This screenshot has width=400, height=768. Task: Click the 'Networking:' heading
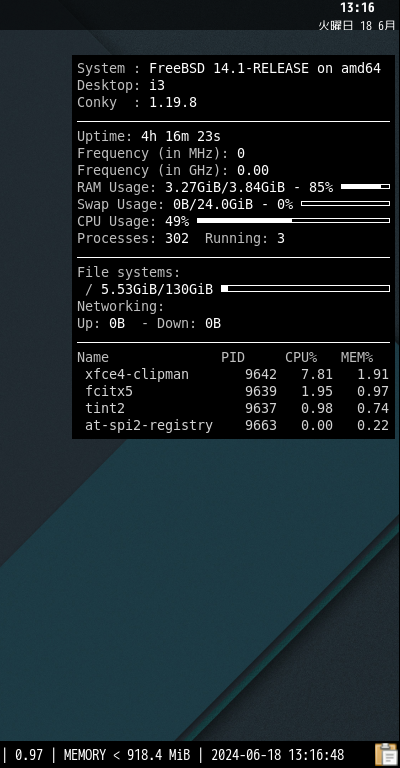point(120,307)
